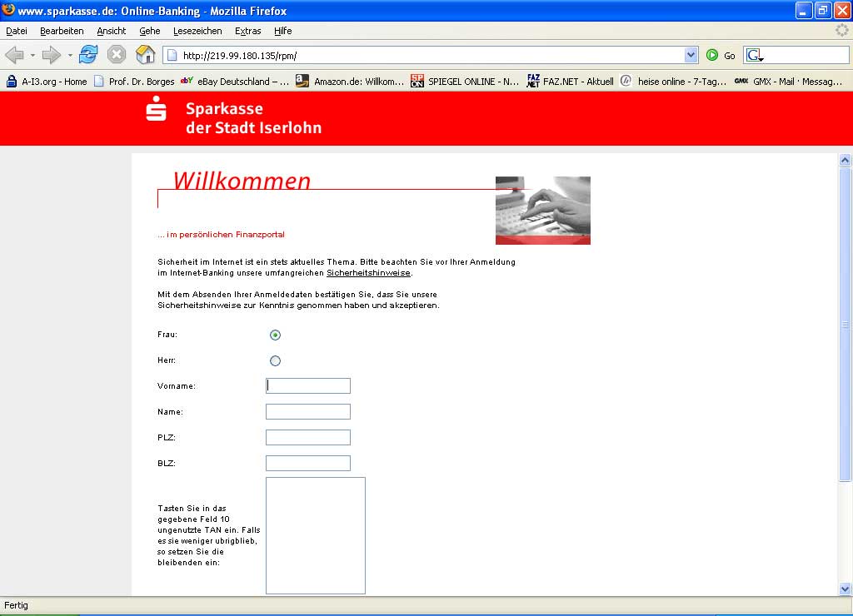Open the Amazon.de: Willkom... bookmark label

pos(359,82)
